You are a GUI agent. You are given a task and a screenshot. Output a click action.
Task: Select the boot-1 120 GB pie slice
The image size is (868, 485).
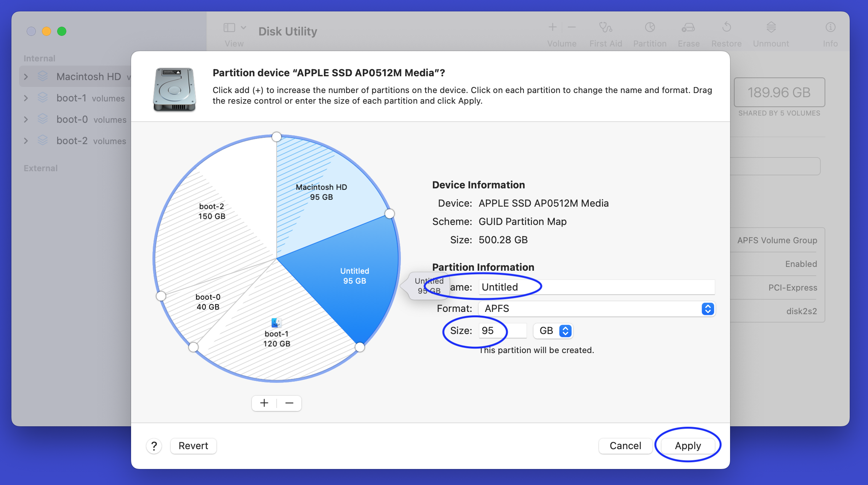tap(277, 339)
